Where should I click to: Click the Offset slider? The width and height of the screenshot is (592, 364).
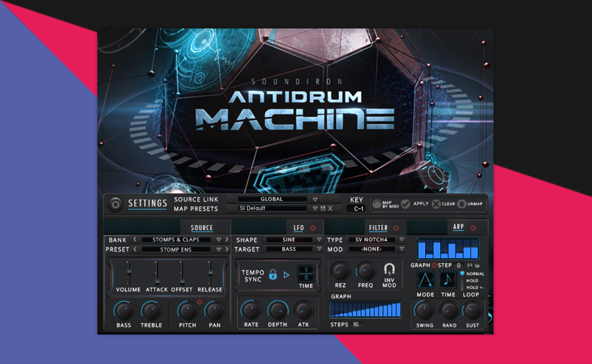[182, 273]
